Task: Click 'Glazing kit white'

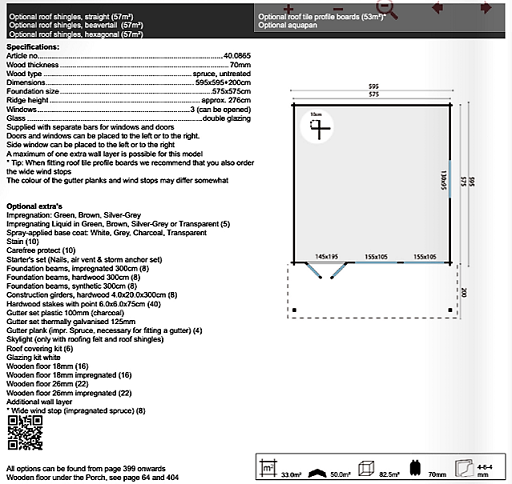Action: tap(33, 357)
